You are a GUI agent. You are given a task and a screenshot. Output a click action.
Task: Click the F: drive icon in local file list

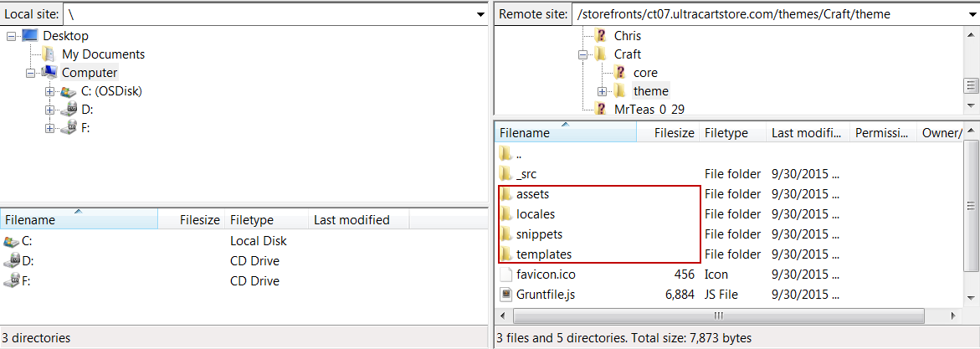click(x=11, y=281)
